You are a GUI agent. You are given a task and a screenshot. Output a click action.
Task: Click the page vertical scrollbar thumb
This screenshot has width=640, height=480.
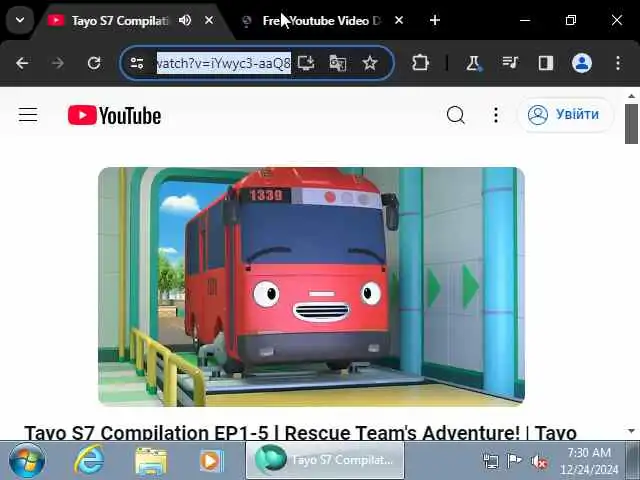coord(631,124)
